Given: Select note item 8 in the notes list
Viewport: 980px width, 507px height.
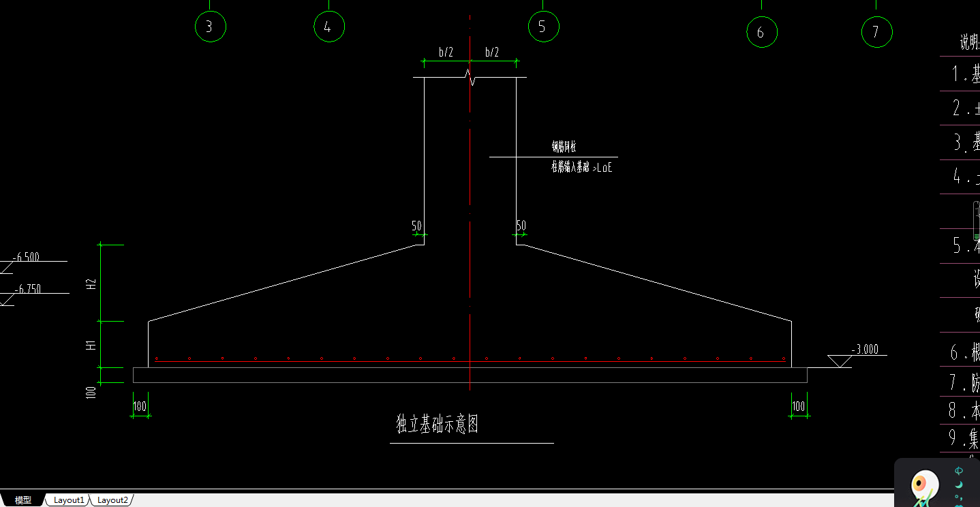Looking at the screenshot, I should click(x=966, y=411).
